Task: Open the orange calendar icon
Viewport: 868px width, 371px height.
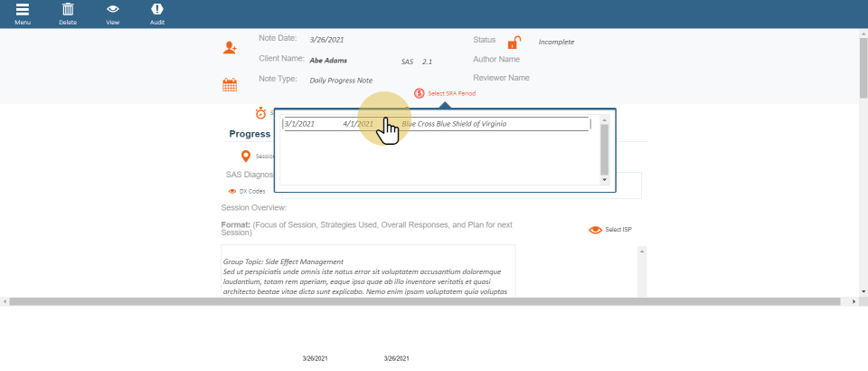Action: coord(230,85)
